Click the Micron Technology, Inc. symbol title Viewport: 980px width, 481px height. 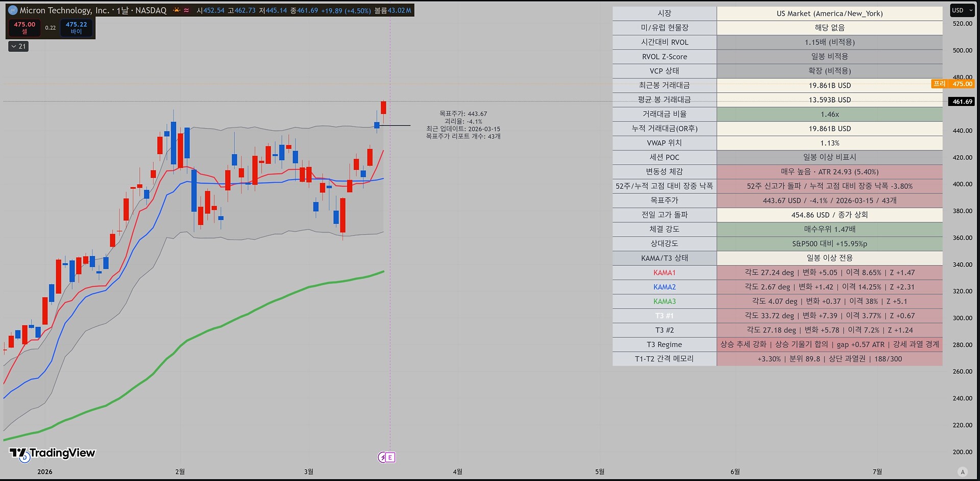point(64,10)
